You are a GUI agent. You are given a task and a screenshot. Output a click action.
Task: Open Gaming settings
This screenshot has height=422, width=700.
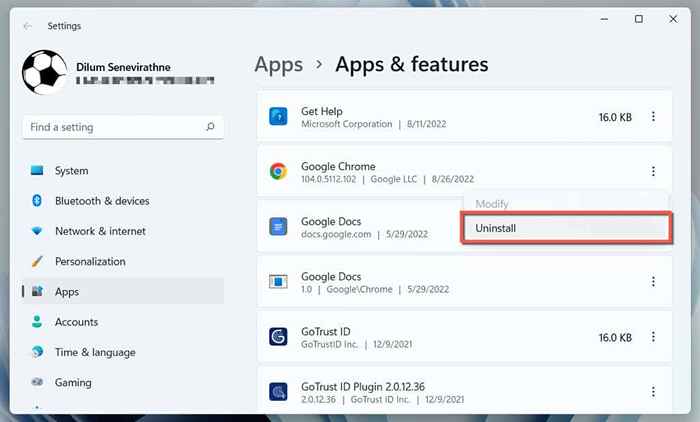point(123,382)
